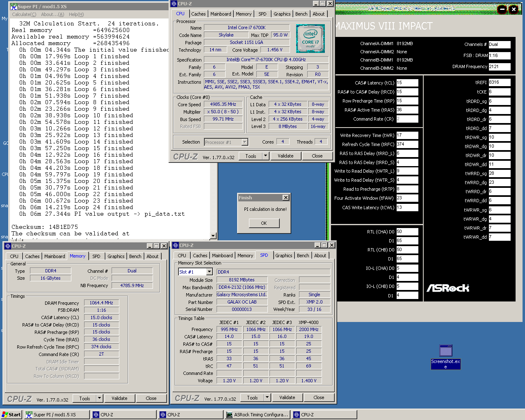Click Close button in CPU-Z Memory window
Viewport: 525px width, 420px height.
(151, 398)
